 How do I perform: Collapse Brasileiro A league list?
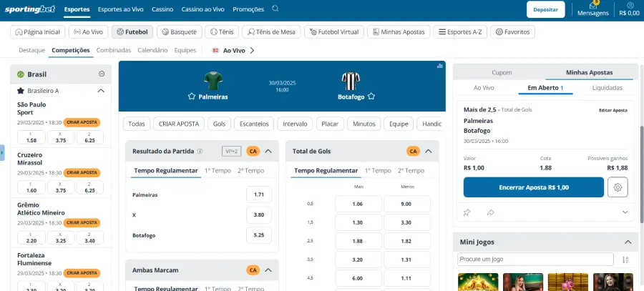[x=101, y=91]
